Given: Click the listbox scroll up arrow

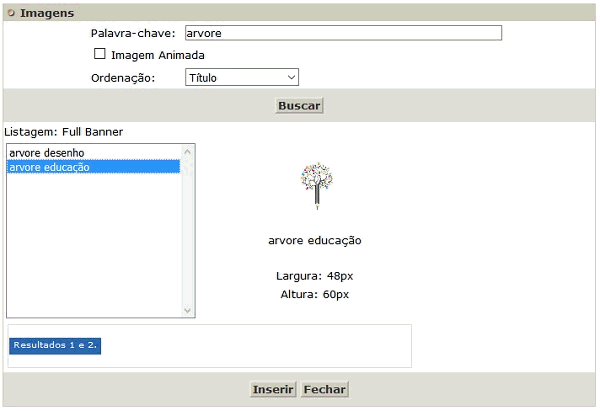Looking at the screenshot, I should (187, 151).
